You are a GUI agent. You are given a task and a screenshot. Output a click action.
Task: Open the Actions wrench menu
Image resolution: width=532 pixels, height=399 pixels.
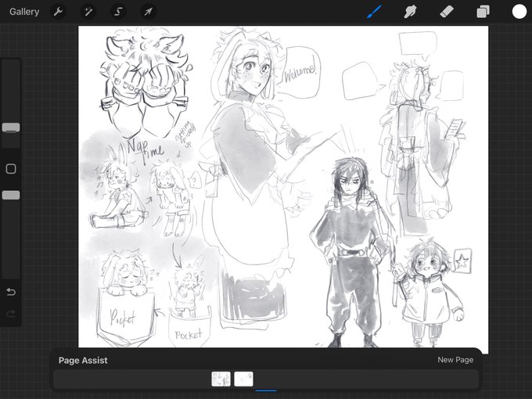coord(58,12)
